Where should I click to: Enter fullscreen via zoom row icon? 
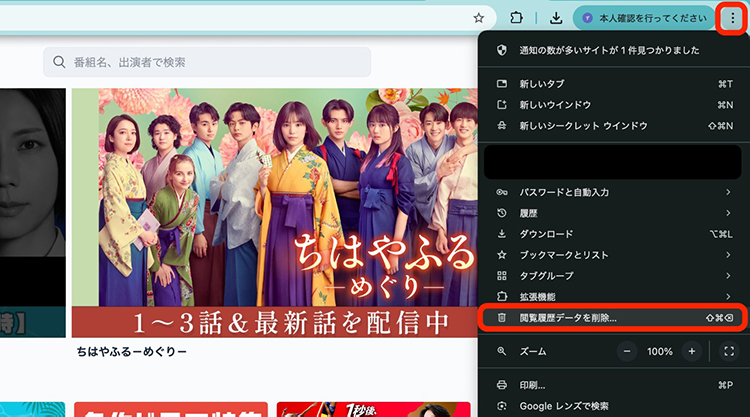729,351
